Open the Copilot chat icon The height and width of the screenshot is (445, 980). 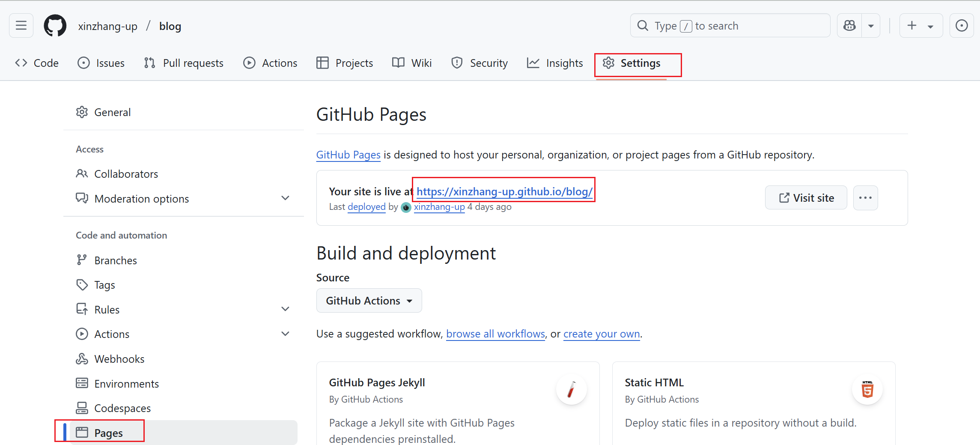point(849,26)
